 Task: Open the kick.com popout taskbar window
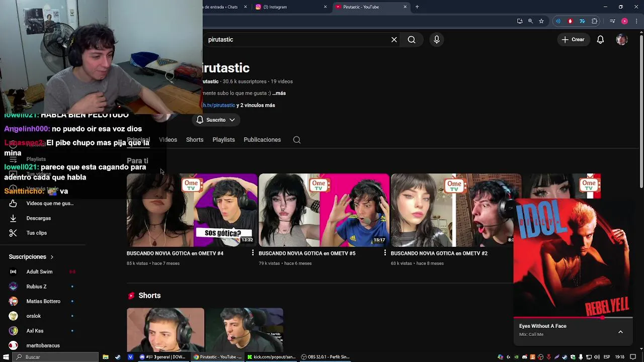tap(272, 357)
